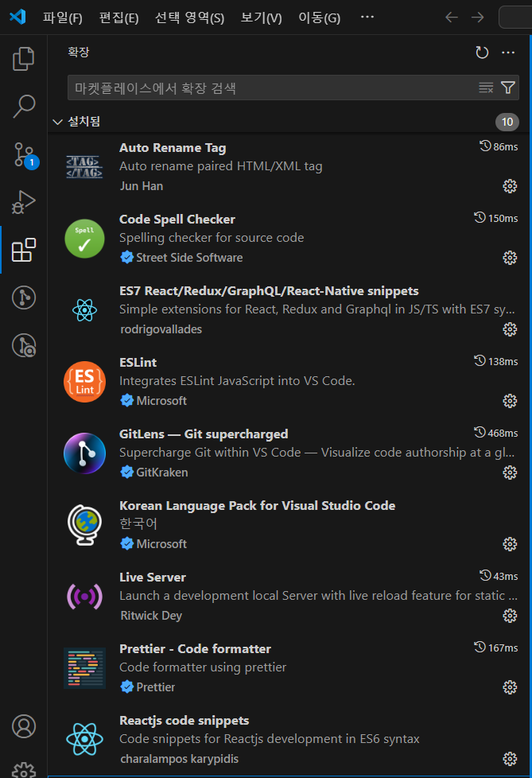Open Code Spell Checker extension title

pos(177,220)
